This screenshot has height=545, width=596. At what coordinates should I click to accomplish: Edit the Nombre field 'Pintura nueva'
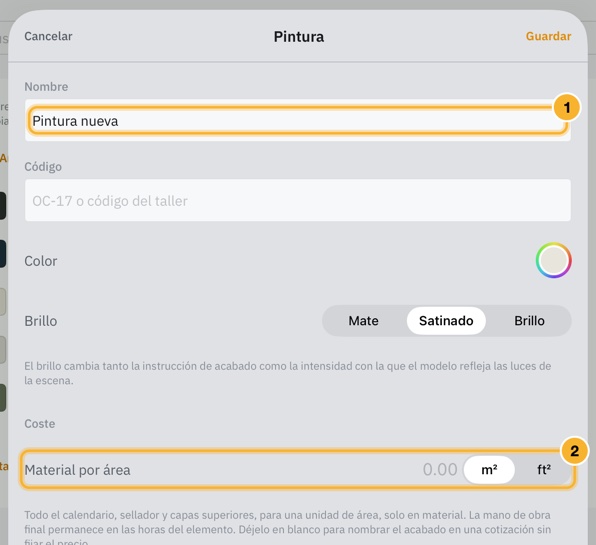[298, 121]
